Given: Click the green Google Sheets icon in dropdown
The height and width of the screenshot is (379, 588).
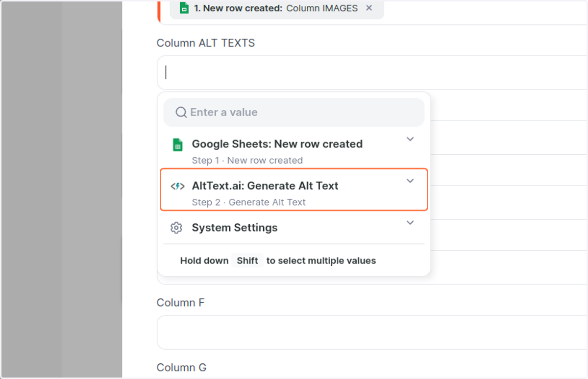Looking at the screenshot, I should point(177,145).
